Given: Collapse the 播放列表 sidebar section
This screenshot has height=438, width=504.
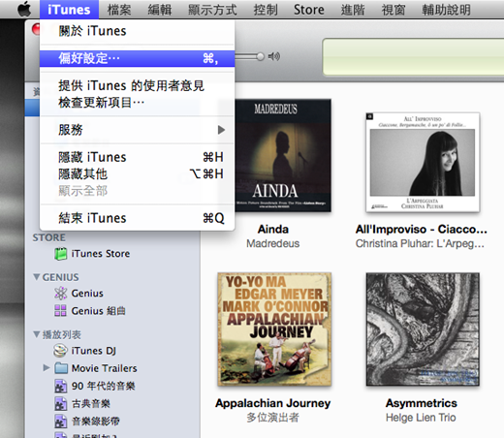Looking at the screenshot, I should [x=37, y=334].
